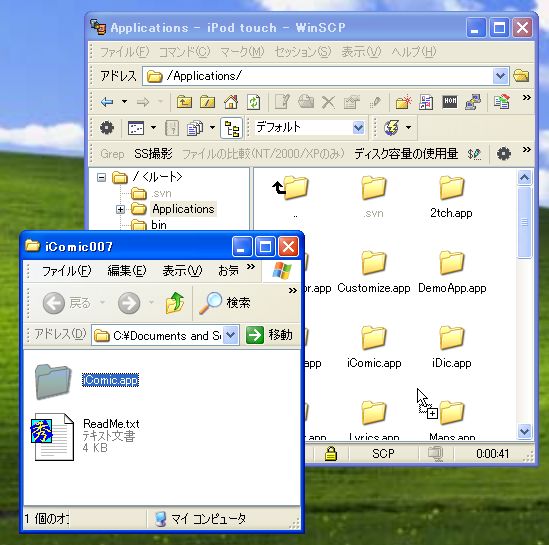Open parent directory icon in WinSCP toolbar
The width and height of the screenshot is (549, 545).
[184, 102]
